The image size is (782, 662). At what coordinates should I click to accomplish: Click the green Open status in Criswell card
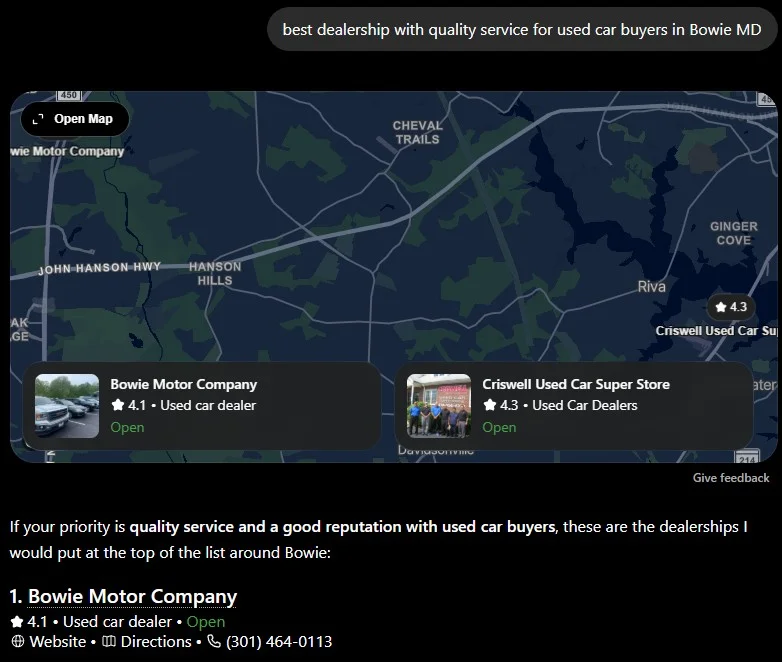tap(499, 428)
